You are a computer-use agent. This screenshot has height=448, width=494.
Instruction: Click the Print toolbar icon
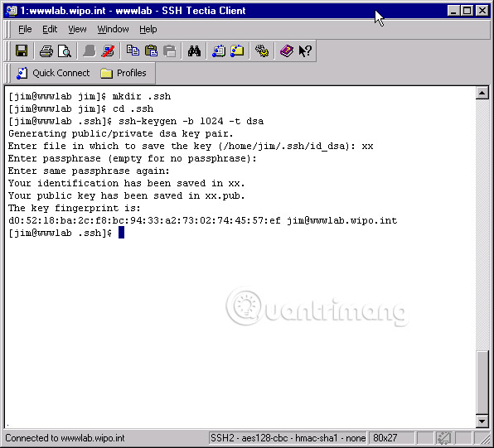pyautogui.click(x=46, y=51)
